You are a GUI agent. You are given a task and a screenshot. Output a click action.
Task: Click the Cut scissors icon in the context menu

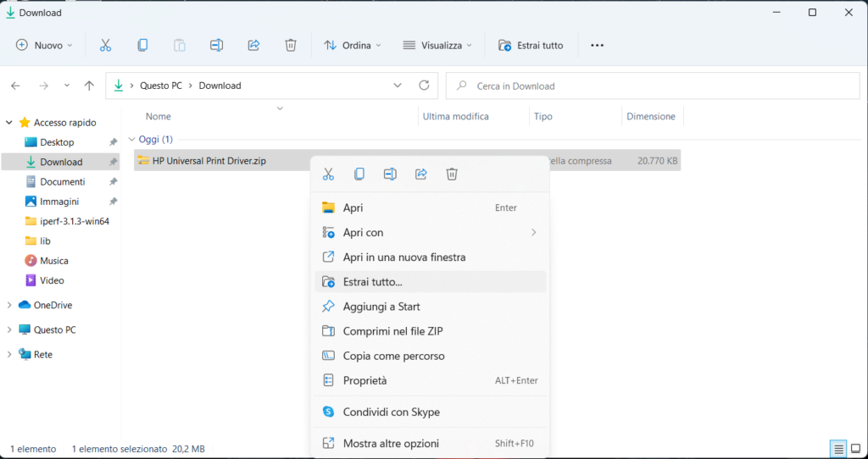328,174
